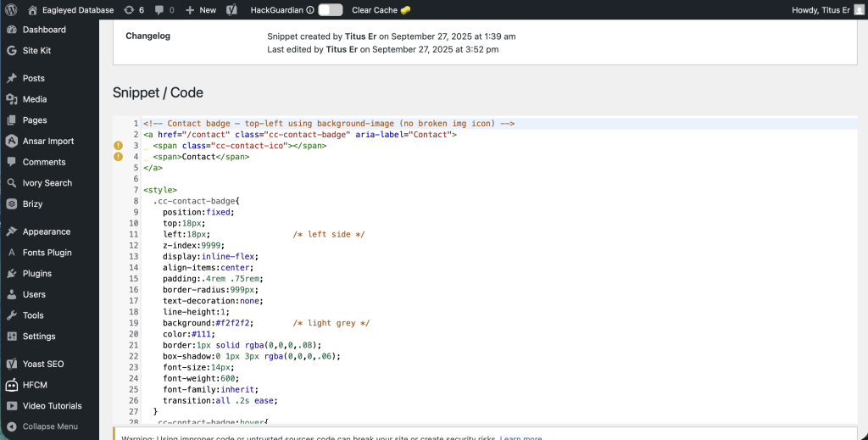Go to Appearance in the sidebar

pyautogui.click(x=46, y=231)
